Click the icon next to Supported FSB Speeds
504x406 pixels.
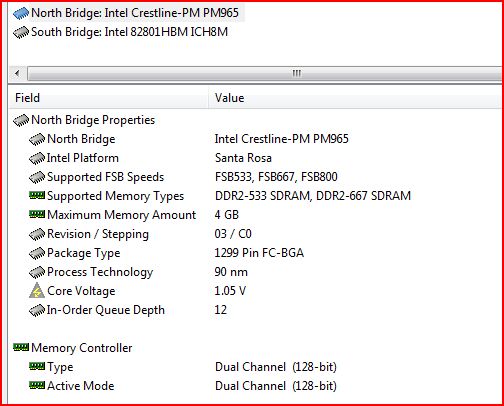pos(37,177)
